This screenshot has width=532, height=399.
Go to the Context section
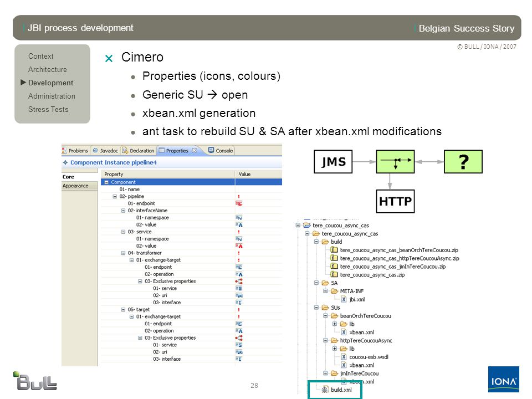click(40, 57)
